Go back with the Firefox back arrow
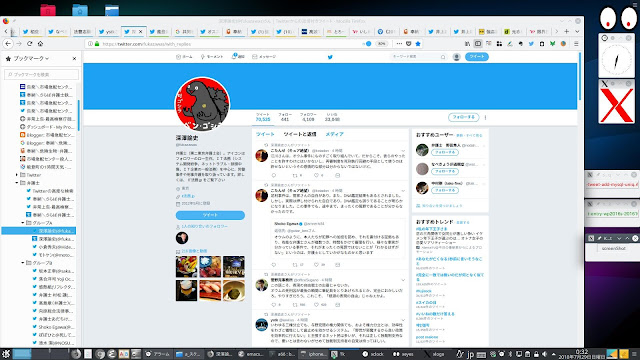This screenshot has height=360, width=640. coord(8,44)
